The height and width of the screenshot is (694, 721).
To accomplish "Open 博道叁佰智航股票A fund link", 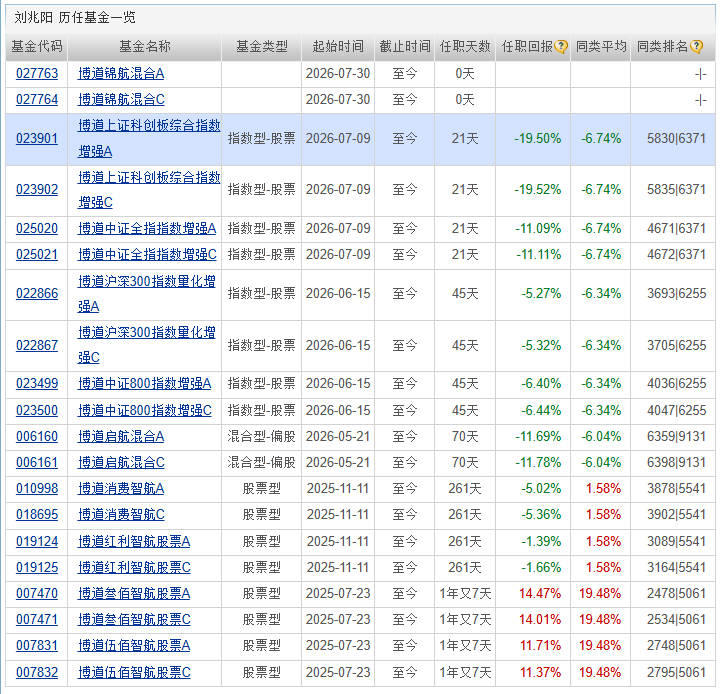I will 134,594.
